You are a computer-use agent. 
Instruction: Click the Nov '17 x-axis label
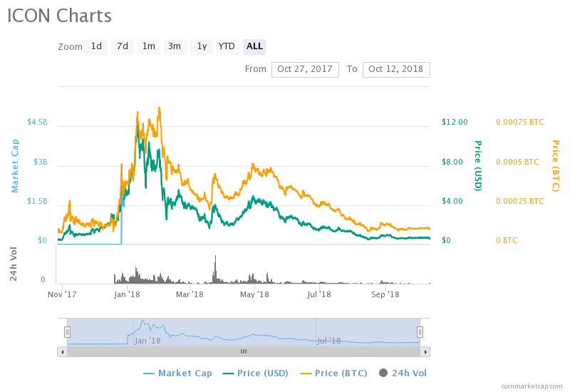tap(62, 294)
